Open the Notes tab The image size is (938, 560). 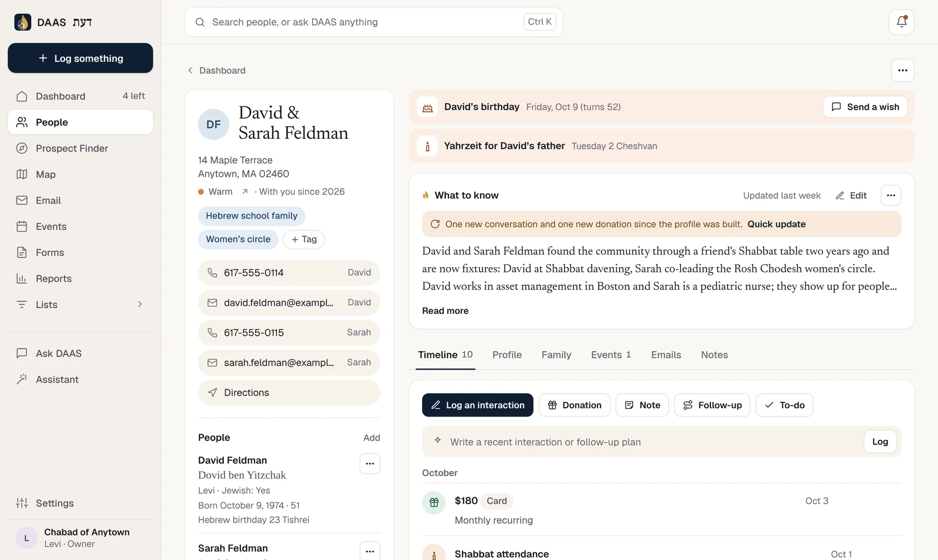714,355
